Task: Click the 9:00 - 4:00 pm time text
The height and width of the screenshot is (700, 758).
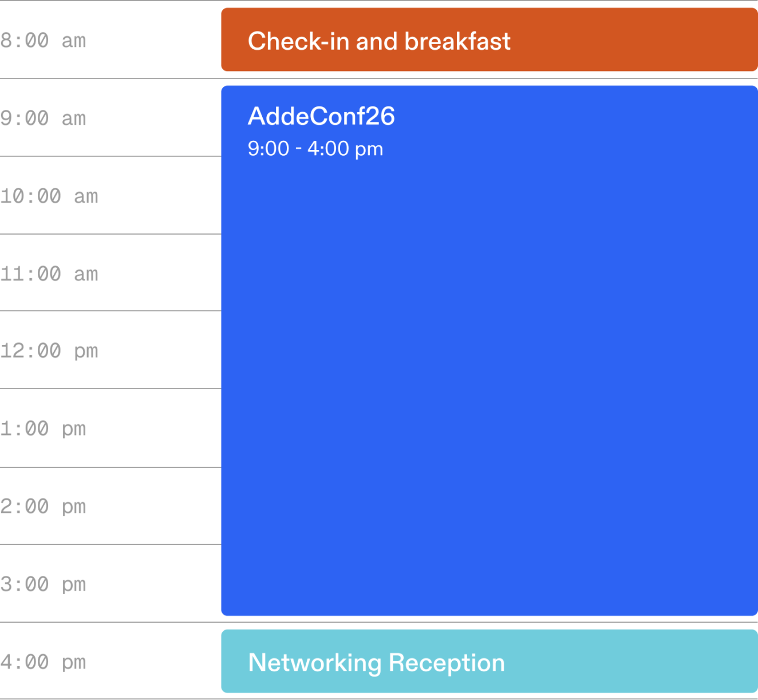Action: pyautogui.click(x=315, y=149)
